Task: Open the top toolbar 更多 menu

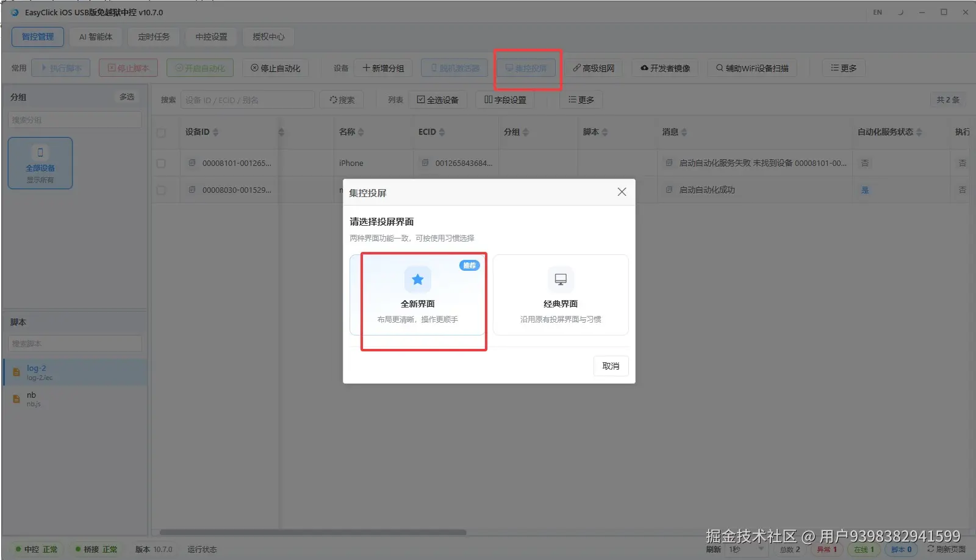Action: [844, 68]
